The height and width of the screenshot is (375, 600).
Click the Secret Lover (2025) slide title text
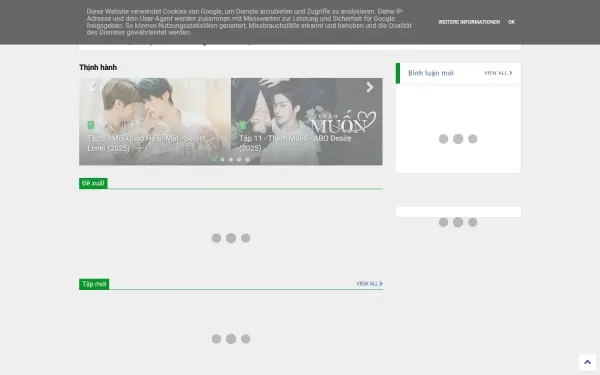point(147,143)
